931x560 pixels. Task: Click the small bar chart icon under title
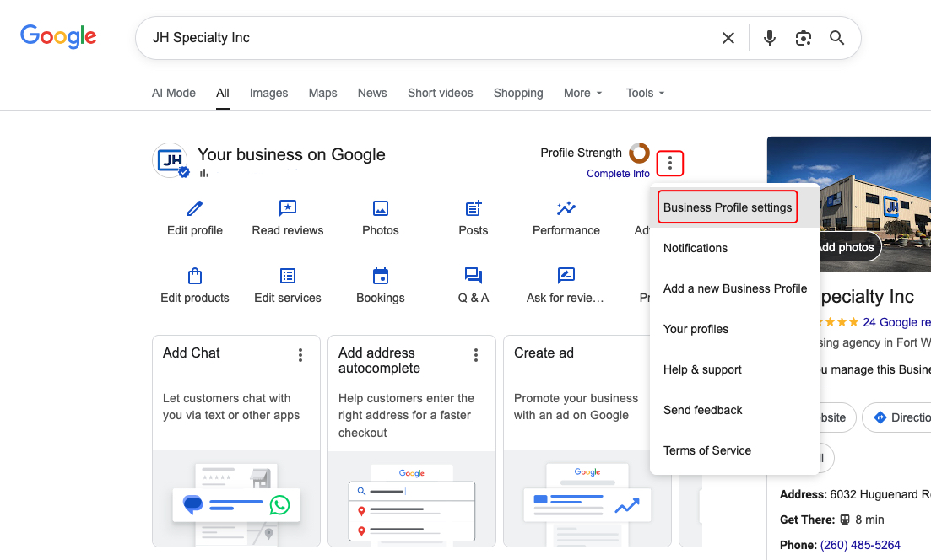pos(204,173)
